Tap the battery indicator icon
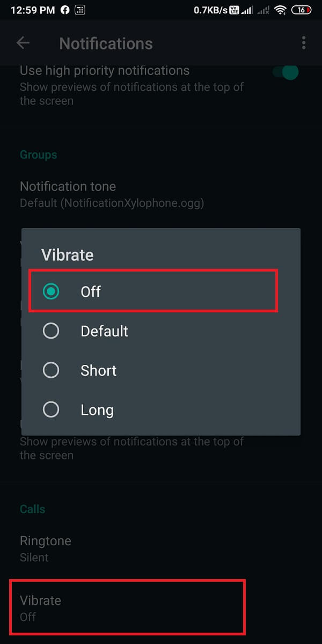 click(x=301, y=10)
